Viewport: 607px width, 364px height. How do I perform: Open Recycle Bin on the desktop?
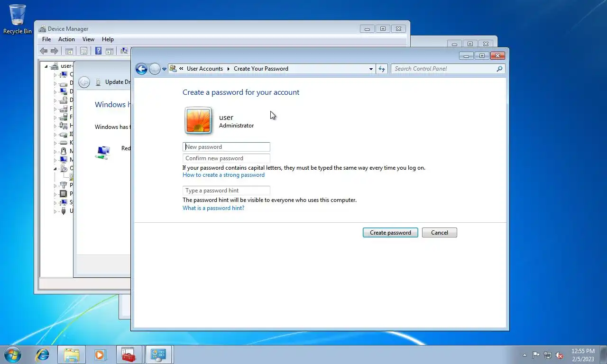tap(18, 19)
